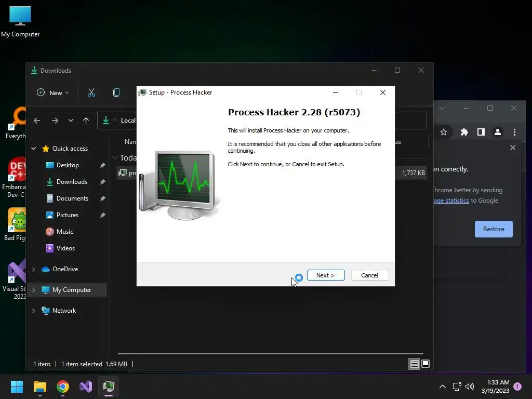Open Visual Studio 2022 desktop shortcut
532x399 pixels.
[x=14, y=279]
